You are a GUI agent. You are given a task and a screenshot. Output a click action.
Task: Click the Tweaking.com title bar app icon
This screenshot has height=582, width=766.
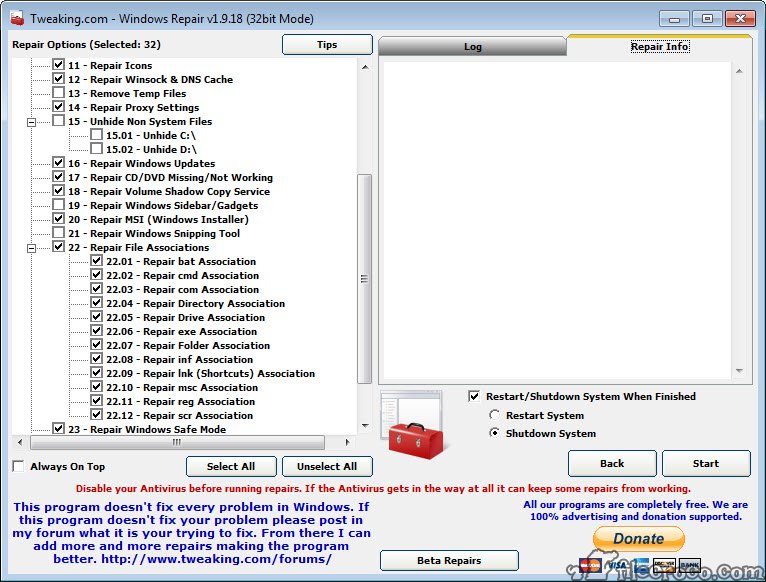click(17, 19)
